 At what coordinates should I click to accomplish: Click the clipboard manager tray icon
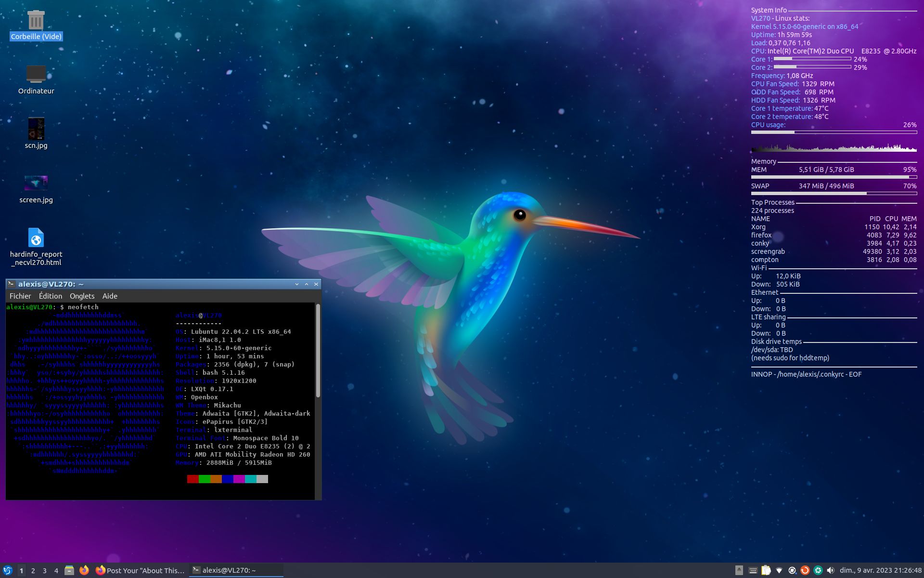pos(766,570)
